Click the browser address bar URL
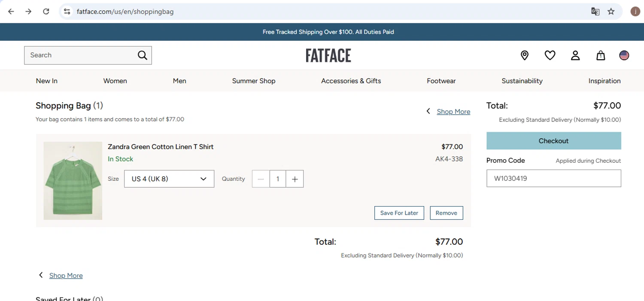Viewport: 644px width, 301px height. click(x=125, y=12)
